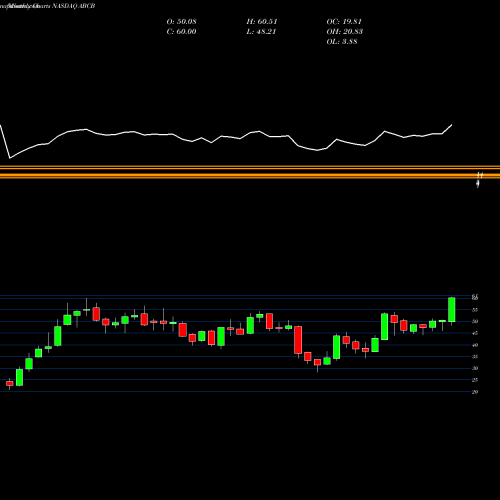The height and width of the screenshot is (500, 500).
Task: Click the 55 price axis label
Action: coord(475,310)
